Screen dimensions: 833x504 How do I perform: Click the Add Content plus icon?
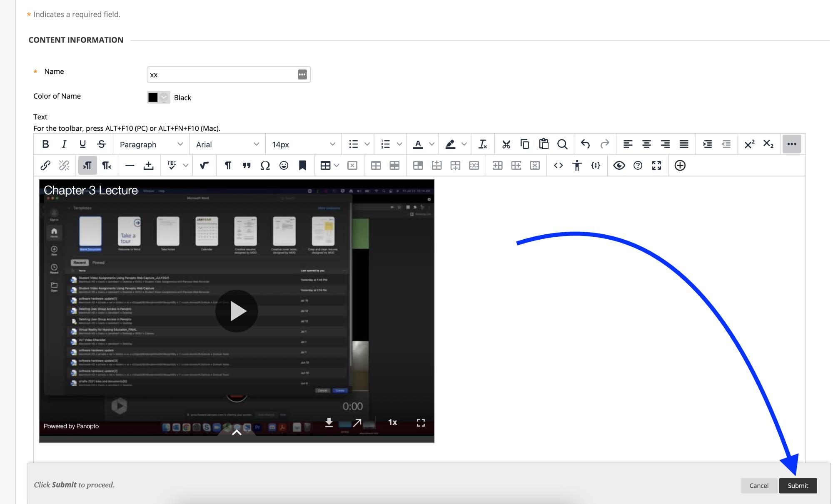[x=680, y=166]
